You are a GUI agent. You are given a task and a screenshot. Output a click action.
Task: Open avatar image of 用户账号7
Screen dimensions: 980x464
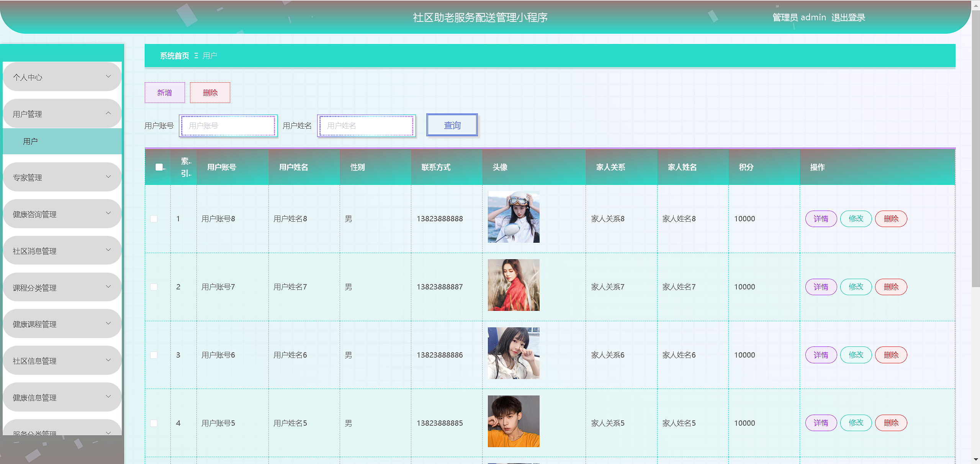(513, 285)
